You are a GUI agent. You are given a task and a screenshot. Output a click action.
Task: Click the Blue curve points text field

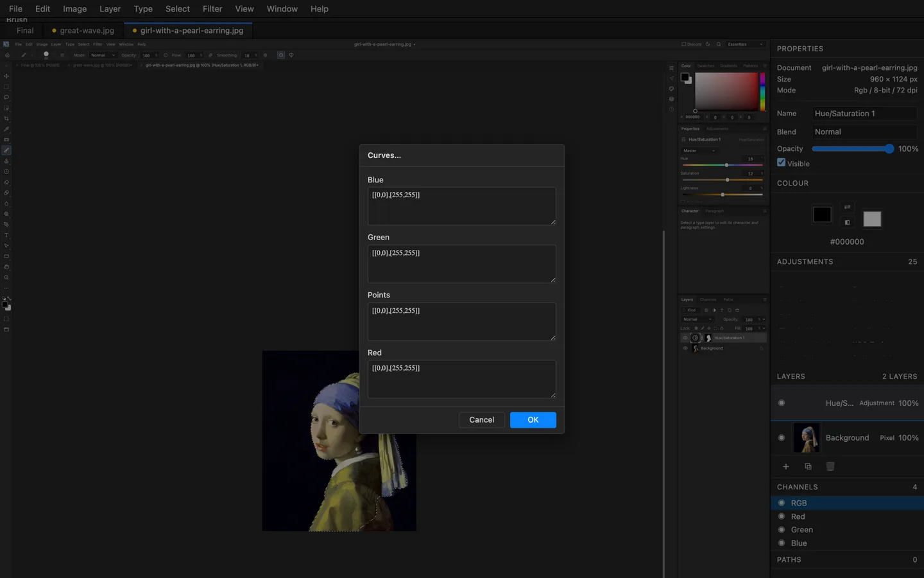pos(462,206)
